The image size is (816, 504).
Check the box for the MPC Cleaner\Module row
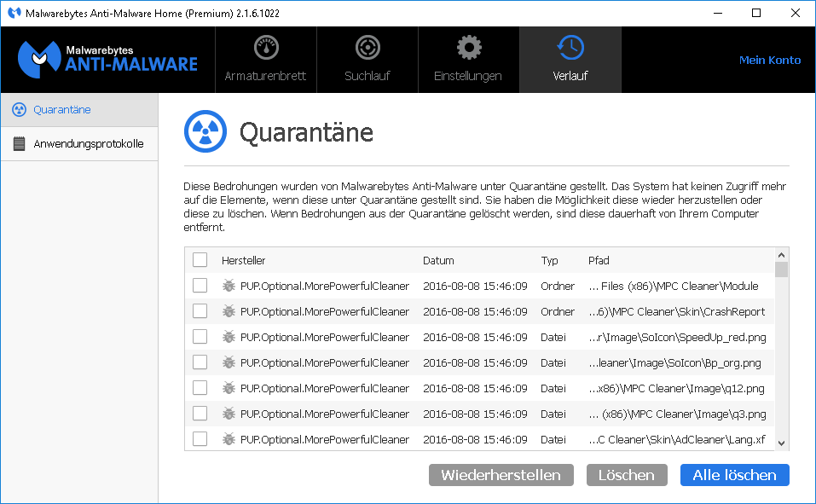pyautogui.click(x=200, y=286)
